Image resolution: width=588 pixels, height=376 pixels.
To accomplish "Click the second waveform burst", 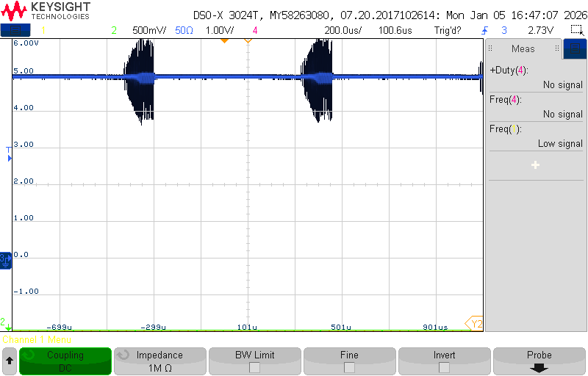I will point(317,81).
